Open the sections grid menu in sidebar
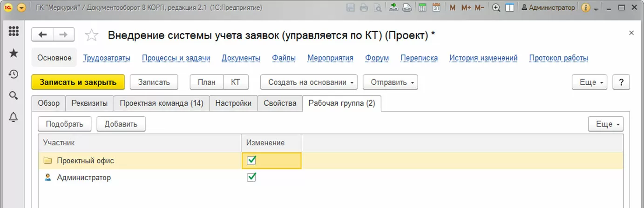The width and height of the screenshot is (644, 208). [14, 32]
